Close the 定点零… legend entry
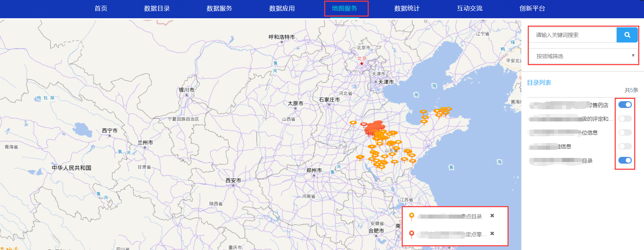The width and height of the screenshot is (644, 250). pyautogui.click(x=492, y=233)
